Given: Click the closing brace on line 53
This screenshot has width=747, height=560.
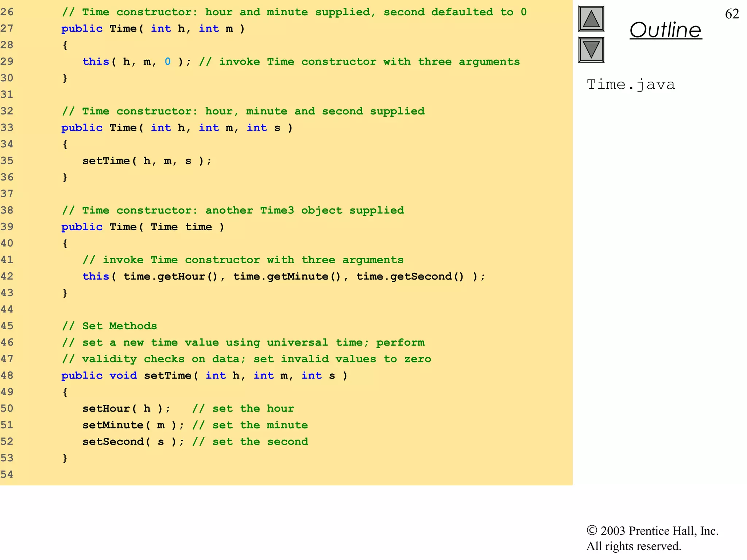Looking at the screenshot, I should coord(65,458).
